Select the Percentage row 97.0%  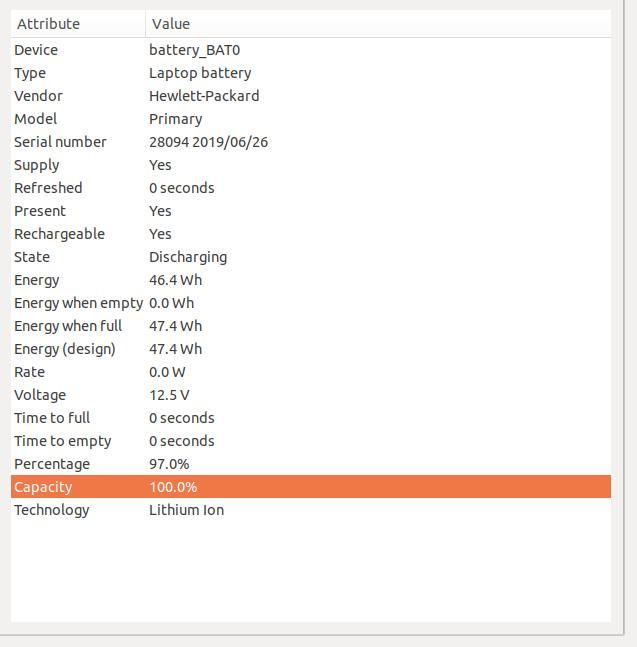(311, 464)
